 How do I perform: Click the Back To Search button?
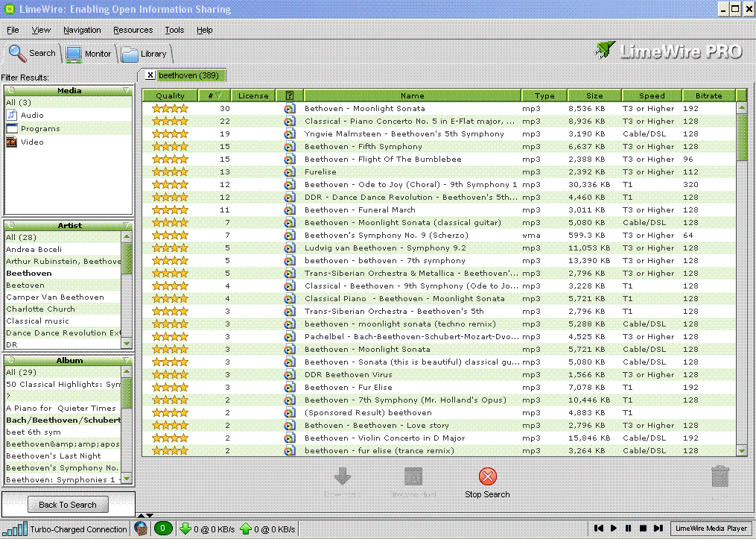68,505
